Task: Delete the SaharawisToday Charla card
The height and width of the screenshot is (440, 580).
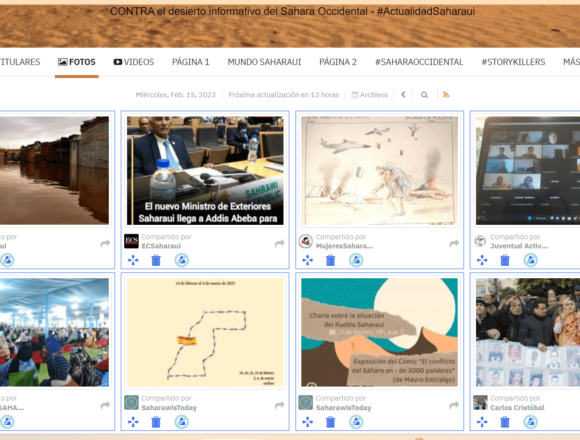Action: pyautogui.click(x=330, y=422)
